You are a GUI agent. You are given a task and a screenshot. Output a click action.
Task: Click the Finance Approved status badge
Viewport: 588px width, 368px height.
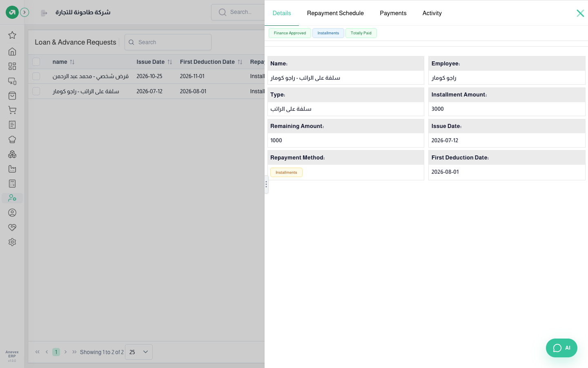(x=290, y=33)
